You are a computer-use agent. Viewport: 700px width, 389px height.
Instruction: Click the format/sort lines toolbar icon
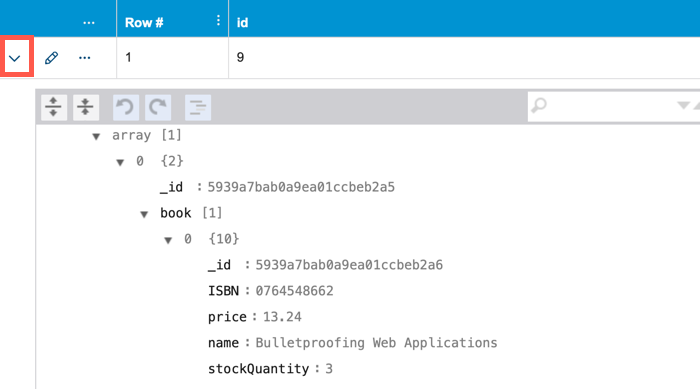point(198,107)
